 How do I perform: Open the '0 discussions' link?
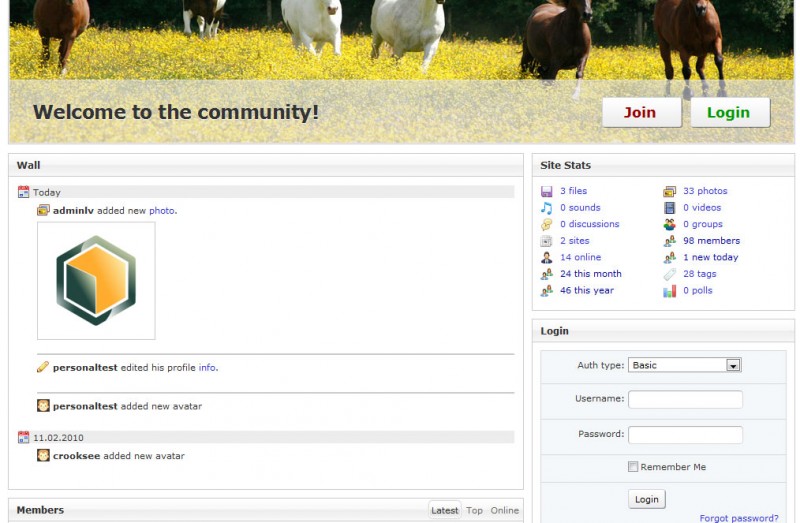(x=589, y=224)
